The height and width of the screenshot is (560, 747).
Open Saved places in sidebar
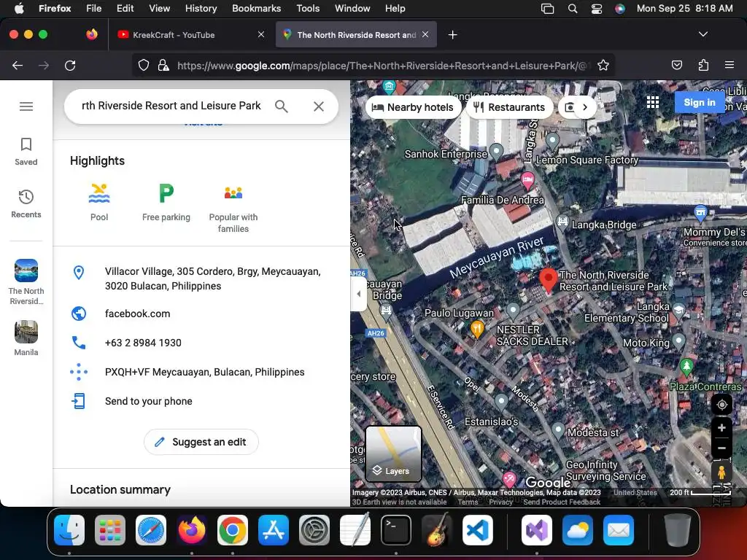26,152
